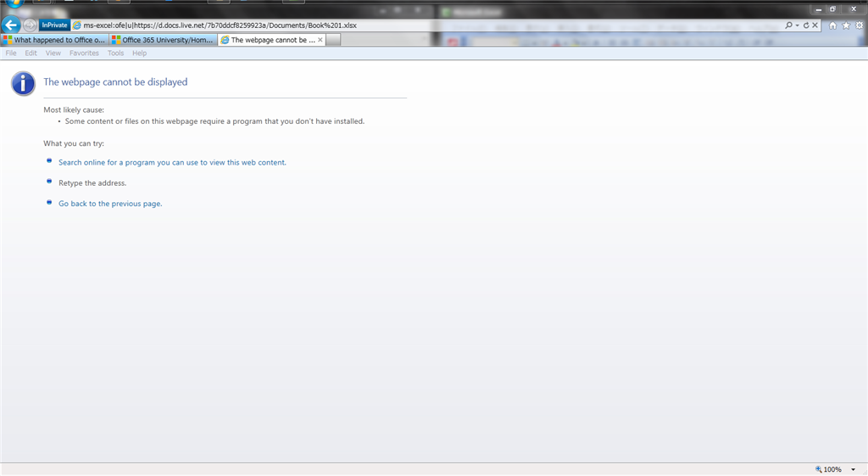Viewport: 868px width, 476px height.
Task: Click the Stop loading X icon
Action: (x=815, y=25)
